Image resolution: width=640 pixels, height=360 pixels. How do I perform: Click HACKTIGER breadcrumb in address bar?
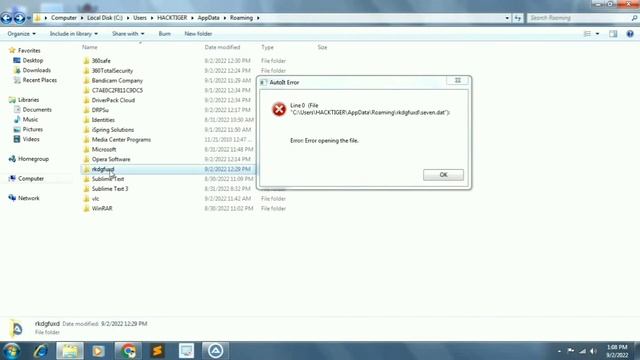pos(172,18)
